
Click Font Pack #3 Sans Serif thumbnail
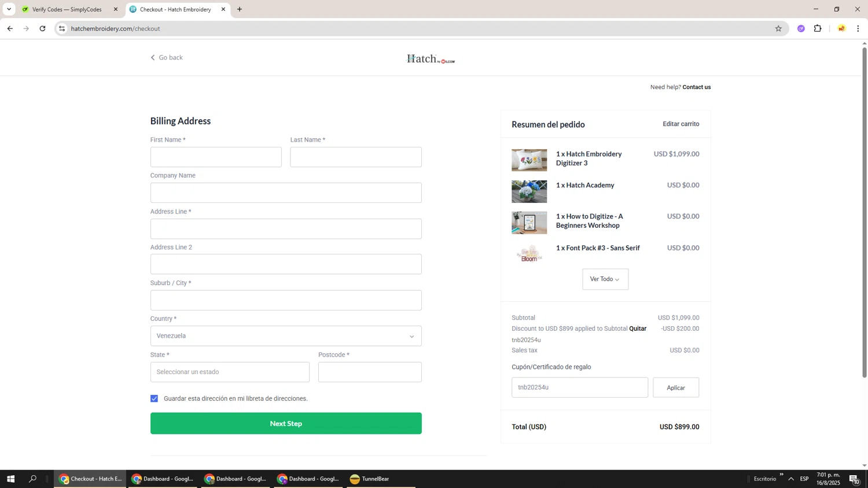529,254
